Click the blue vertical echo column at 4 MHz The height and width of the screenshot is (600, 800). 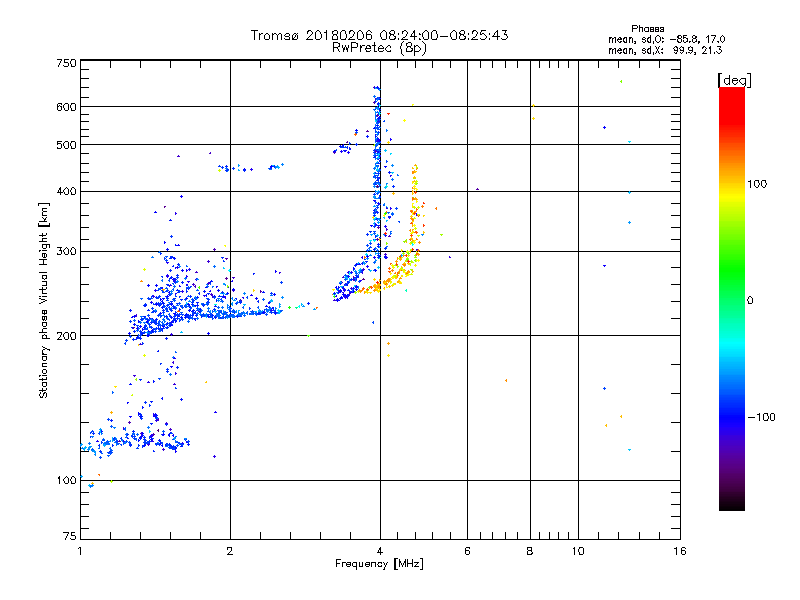click(x=377, y=173)
